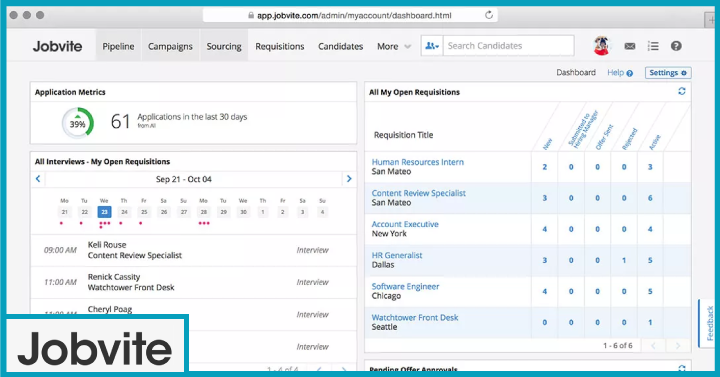Select calendar day 21
Image resolution: width=720 pixels, height=377 pixels.
[65, 212]
